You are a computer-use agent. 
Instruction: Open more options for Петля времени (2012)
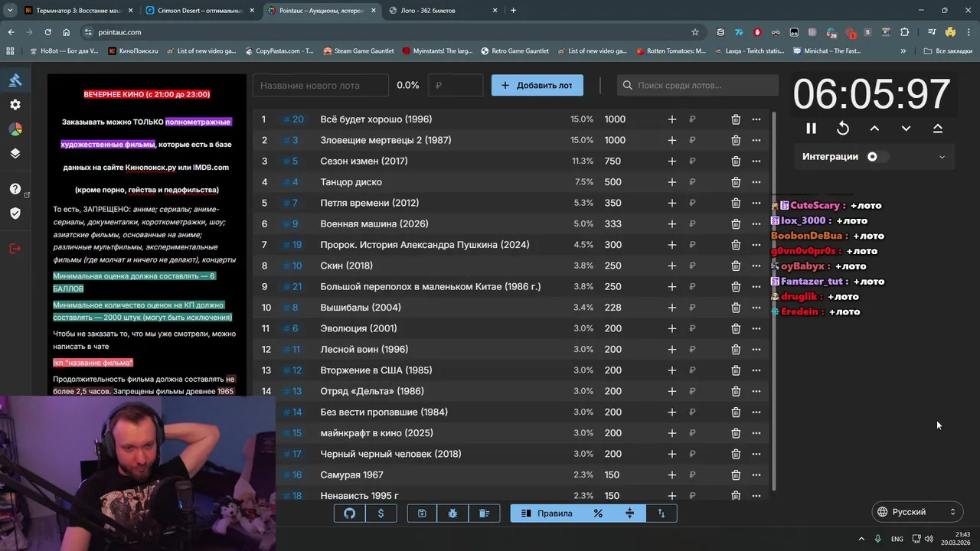click(x=756, y=204)
